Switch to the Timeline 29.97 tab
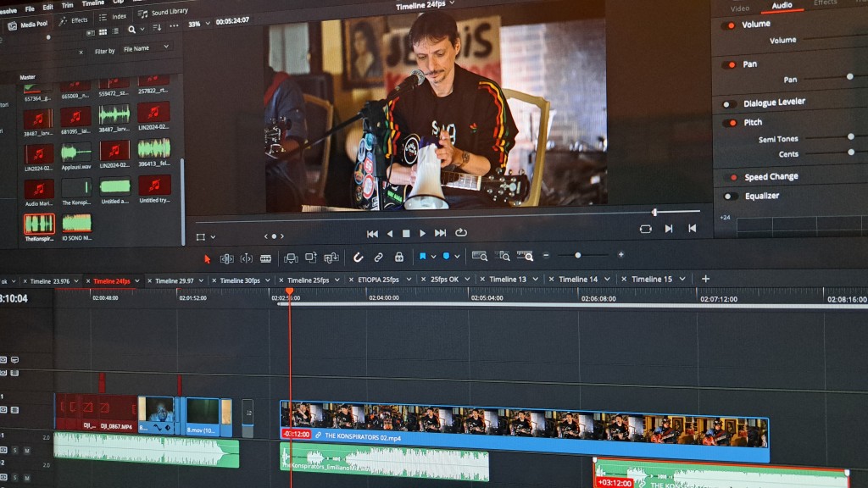Screen dimensions: 868x488 click(174, 281)
